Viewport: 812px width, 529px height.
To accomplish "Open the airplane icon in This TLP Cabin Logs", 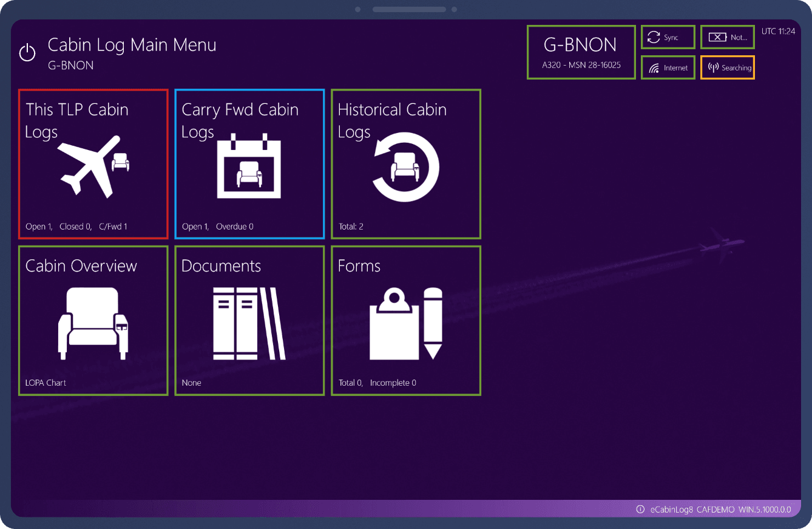I will click(94, 166).
